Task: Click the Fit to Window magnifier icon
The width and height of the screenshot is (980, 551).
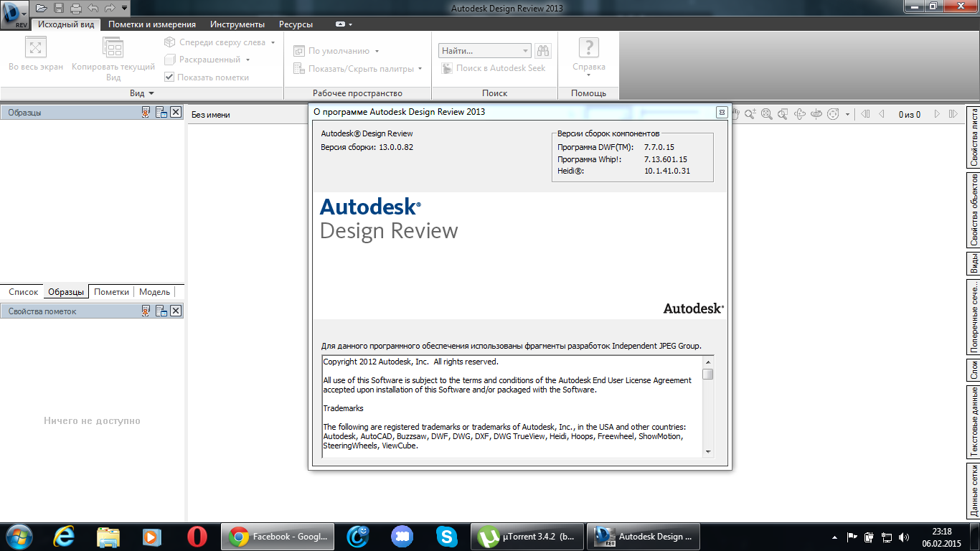Action: click(767, 113)
